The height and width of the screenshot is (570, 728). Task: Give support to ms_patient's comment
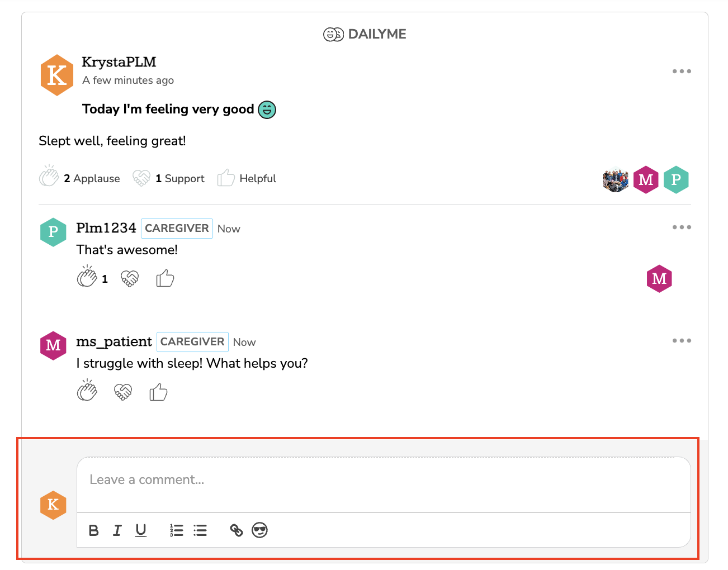(123, 392)
